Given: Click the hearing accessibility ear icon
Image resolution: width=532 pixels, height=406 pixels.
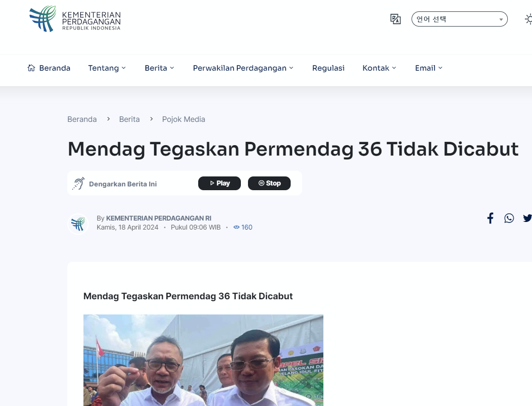Looking at the screenshot, I should (78, 184).
